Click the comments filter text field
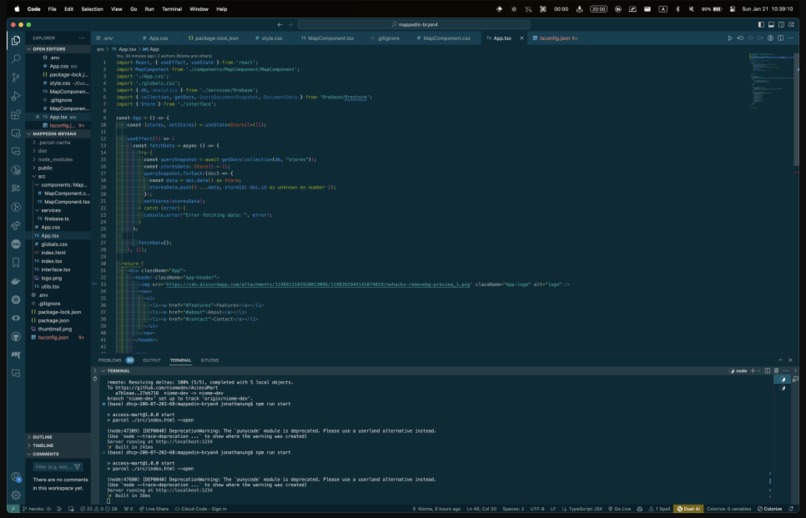 tap(58, 467)
